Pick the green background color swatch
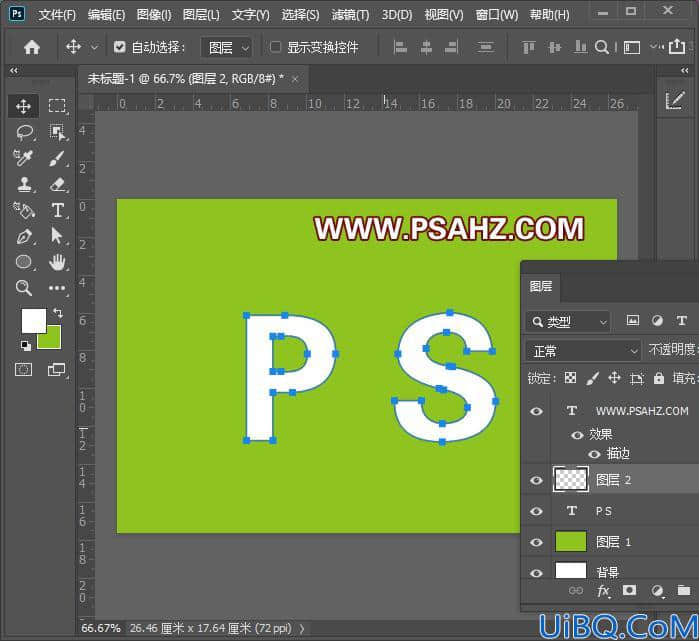 pyautogui.click(x=52, y=340)
